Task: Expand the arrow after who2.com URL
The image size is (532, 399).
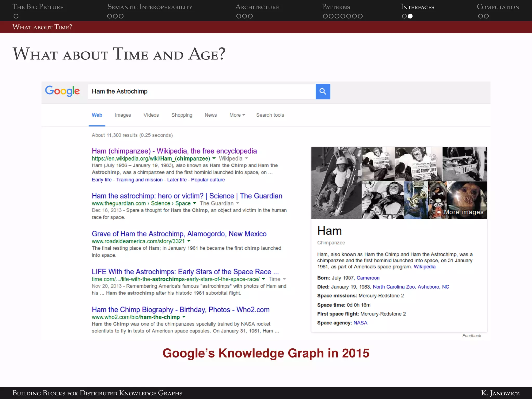Action: point(184,317)
